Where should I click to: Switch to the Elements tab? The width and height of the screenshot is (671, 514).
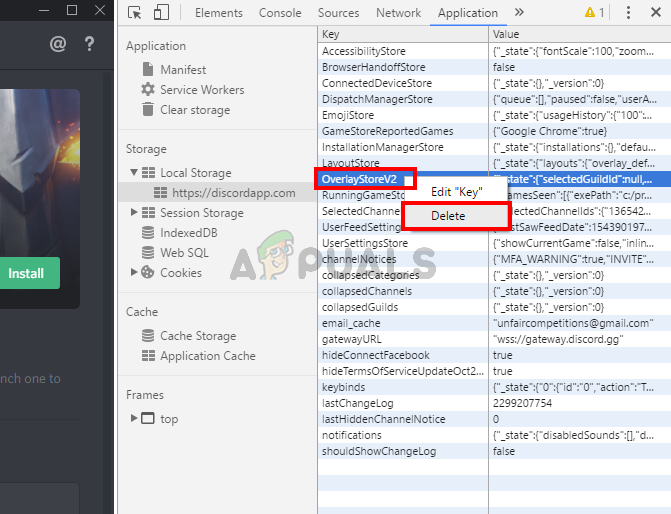click(x=219, y=13)
